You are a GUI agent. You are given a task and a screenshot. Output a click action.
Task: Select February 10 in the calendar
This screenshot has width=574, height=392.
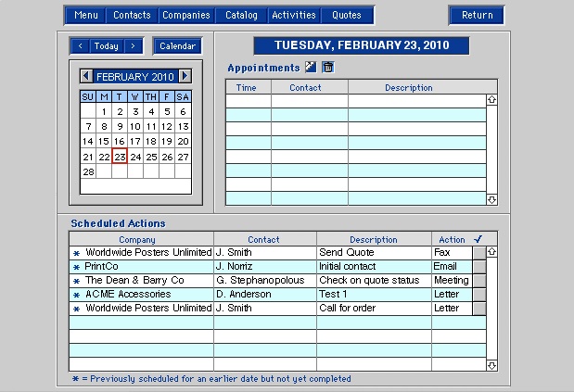coord(135,127)
